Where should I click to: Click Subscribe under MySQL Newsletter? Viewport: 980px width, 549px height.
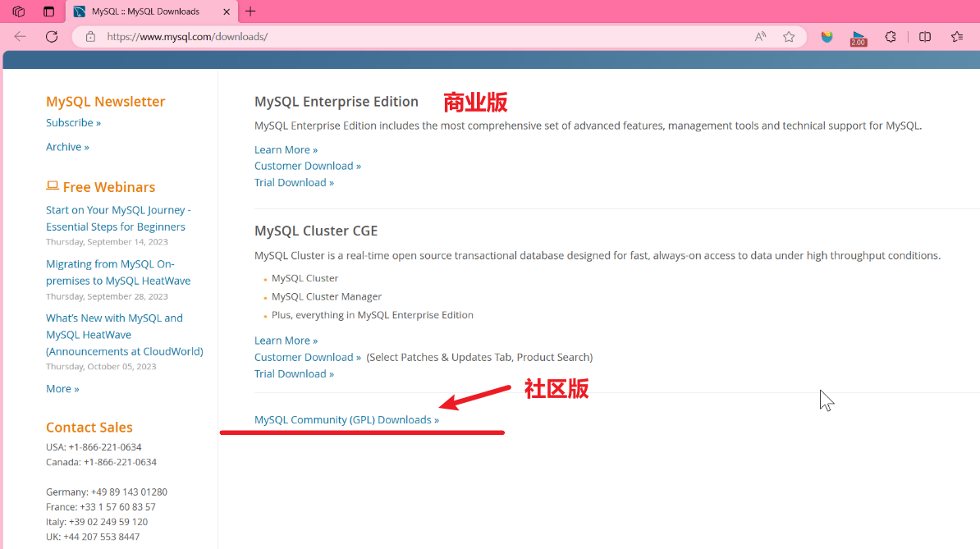73,121
